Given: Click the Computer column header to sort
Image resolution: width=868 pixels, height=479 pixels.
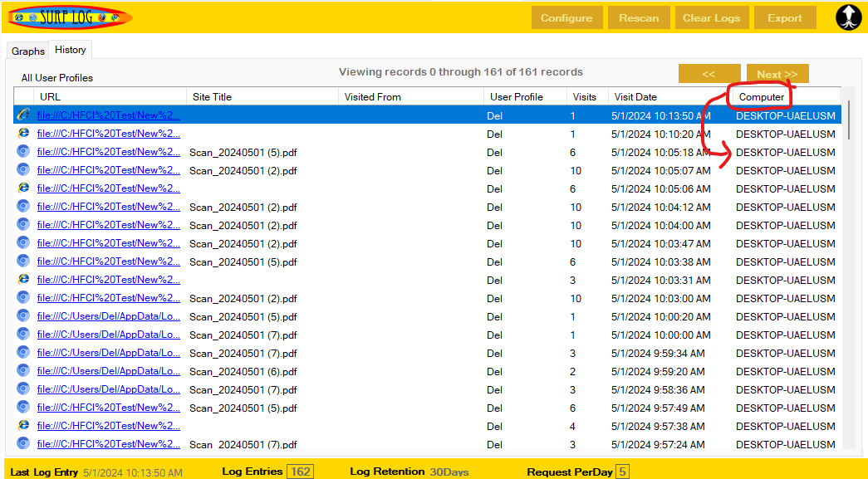Looking at the screenshot, I should 758,96.
